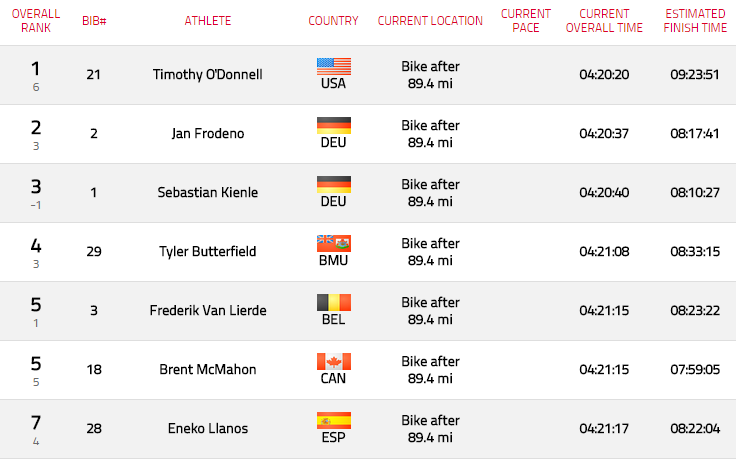Click the USA flag icon
736x465 pixels.
[x=334, y=67]
